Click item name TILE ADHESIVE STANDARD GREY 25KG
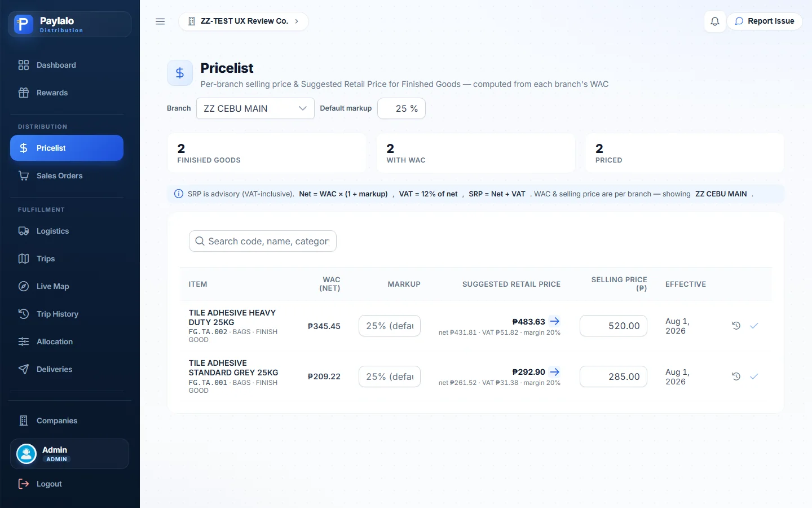The height and width of the screenshot is (508, 812). click(x=233, y=367)
